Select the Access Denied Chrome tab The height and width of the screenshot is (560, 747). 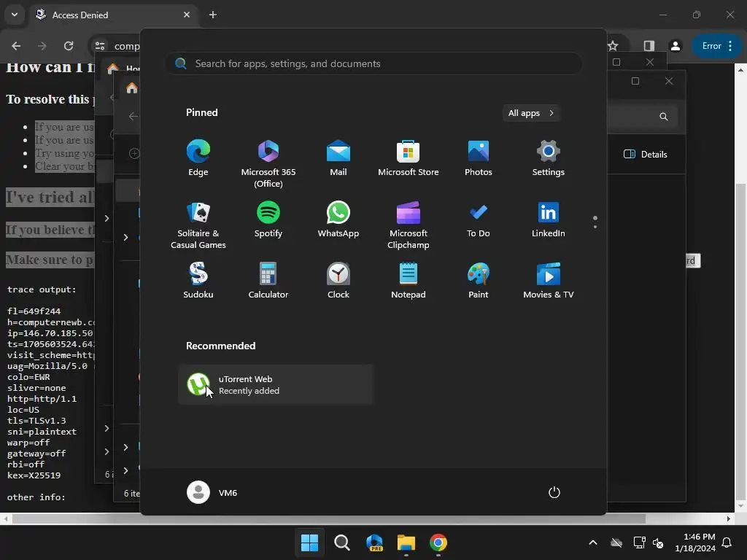113,15
